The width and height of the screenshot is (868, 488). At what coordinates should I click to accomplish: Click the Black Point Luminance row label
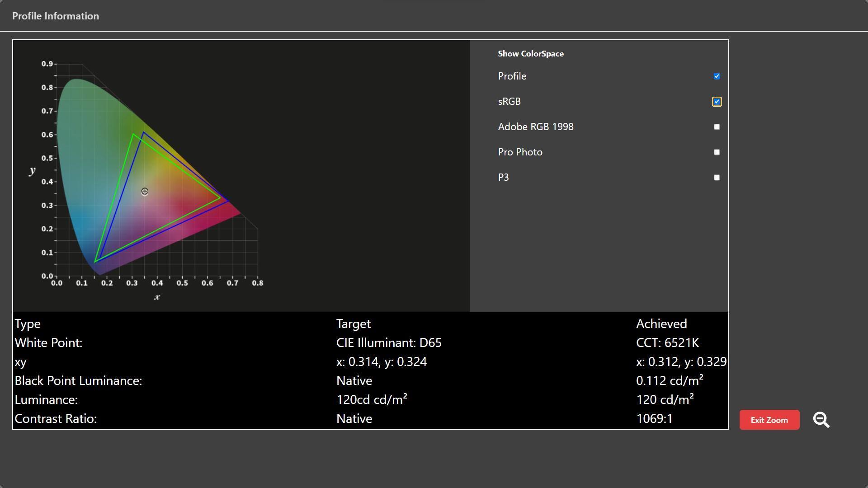coord(78,381)
